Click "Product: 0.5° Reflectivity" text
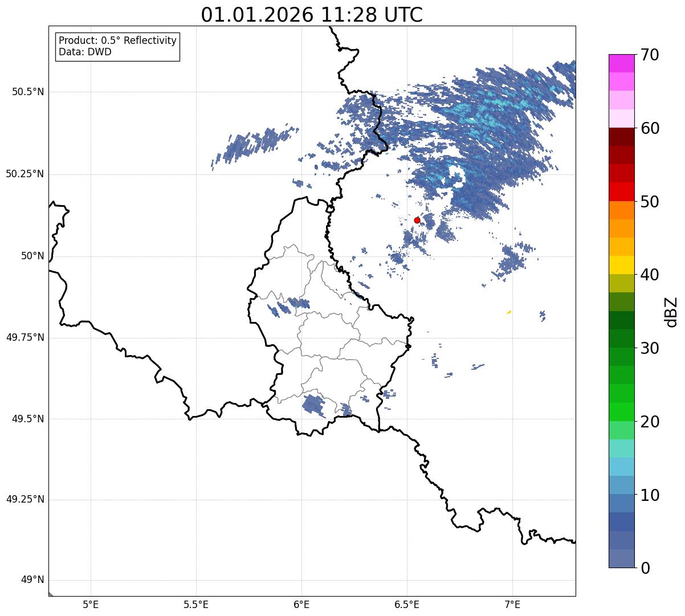 pos(117,40)
